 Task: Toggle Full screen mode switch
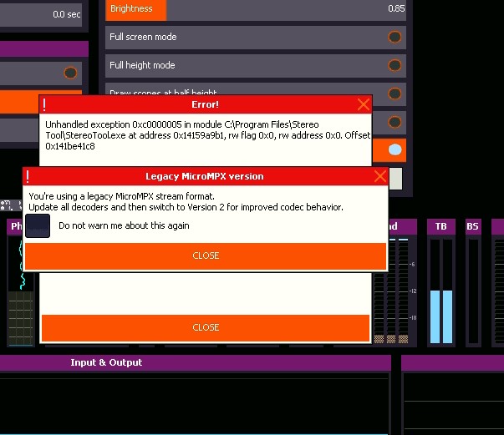click(x=395, y=37)
